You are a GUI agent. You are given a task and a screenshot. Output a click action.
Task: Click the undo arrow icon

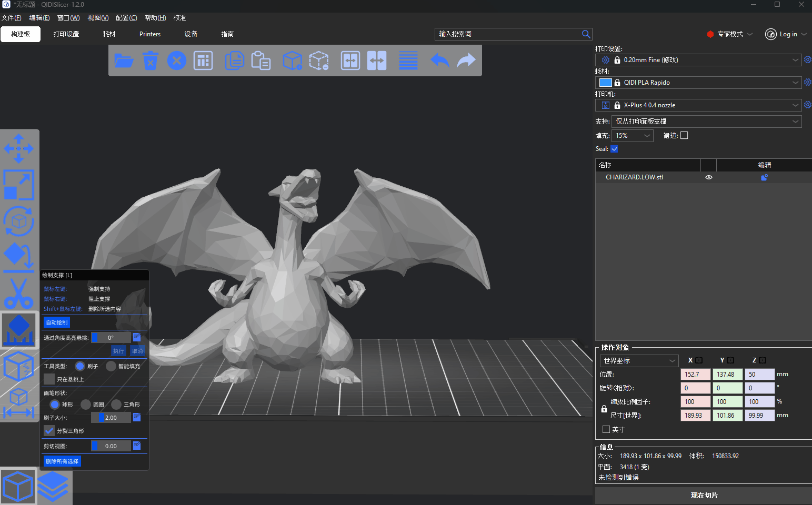pyautogui.click(x=439, y=60)
